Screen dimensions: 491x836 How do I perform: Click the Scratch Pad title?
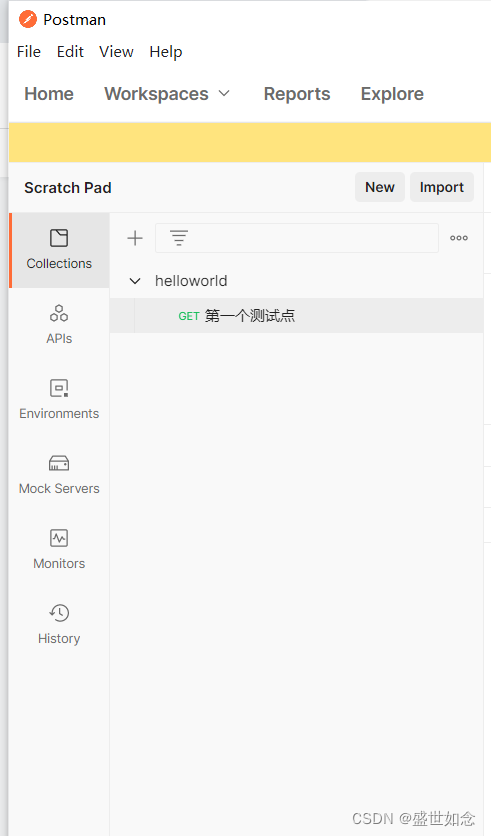click(x=68, y=188)
